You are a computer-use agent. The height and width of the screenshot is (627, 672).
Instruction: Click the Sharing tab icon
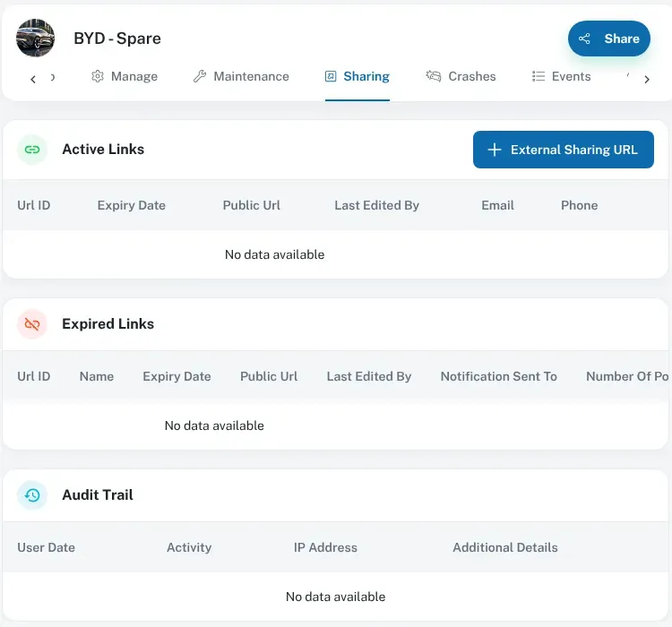pos(331,76)
